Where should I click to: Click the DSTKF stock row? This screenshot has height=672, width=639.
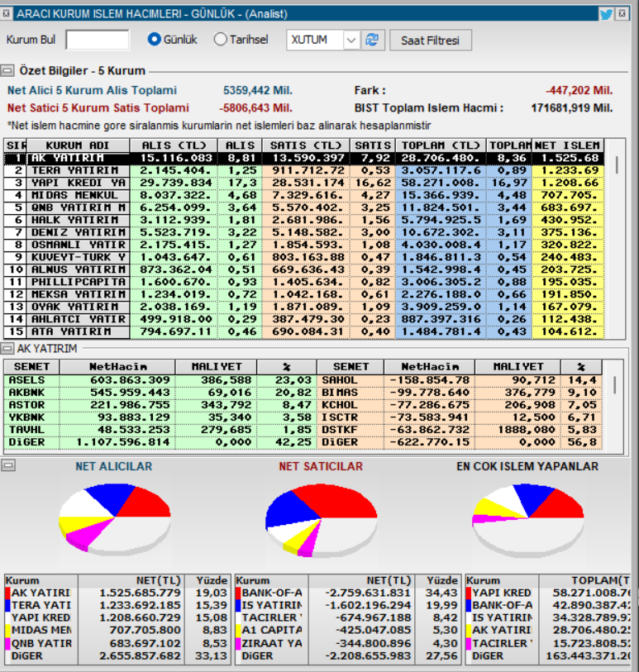coord(460,431)
